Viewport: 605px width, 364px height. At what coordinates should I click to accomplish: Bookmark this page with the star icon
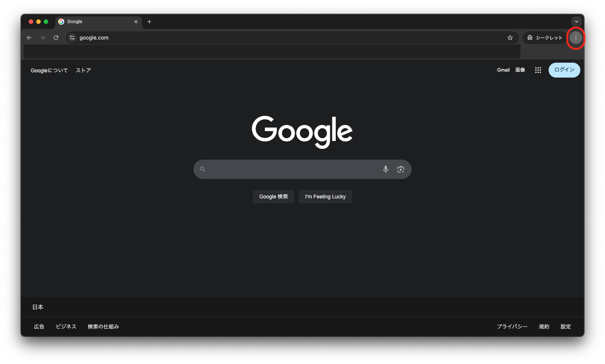click(510, 38)
